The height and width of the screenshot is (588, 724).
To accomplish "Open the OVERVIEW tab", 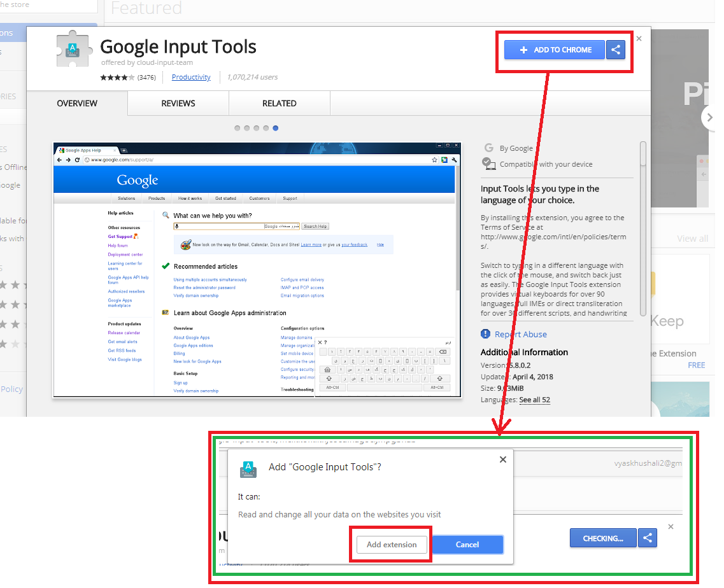I will (77, 103).
